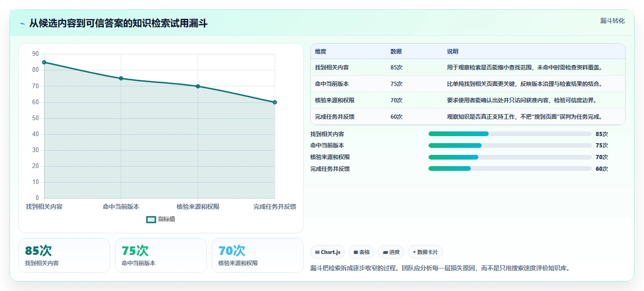The width and height of the screenshot is (644, 291).
Task: Click the chart data point at value 85
Action: [44, 62]
